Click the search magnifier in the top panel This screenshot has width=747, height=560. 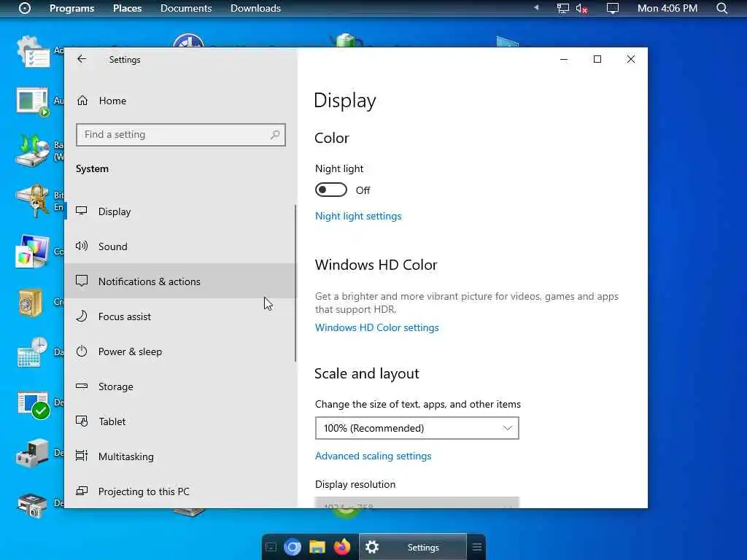click(722, 8)
